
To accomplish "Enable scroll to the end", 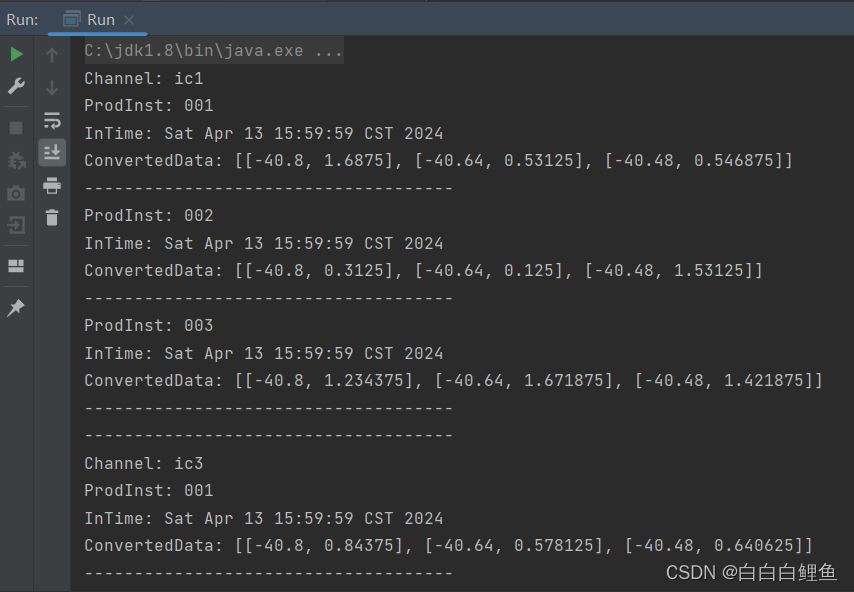I will [x=52, y=152].
